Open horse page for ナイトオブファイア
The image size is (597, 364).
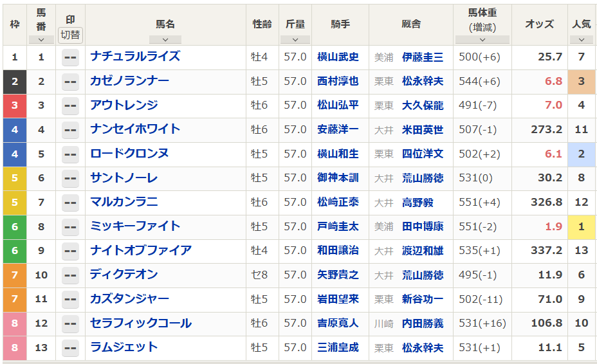point(141,250)
